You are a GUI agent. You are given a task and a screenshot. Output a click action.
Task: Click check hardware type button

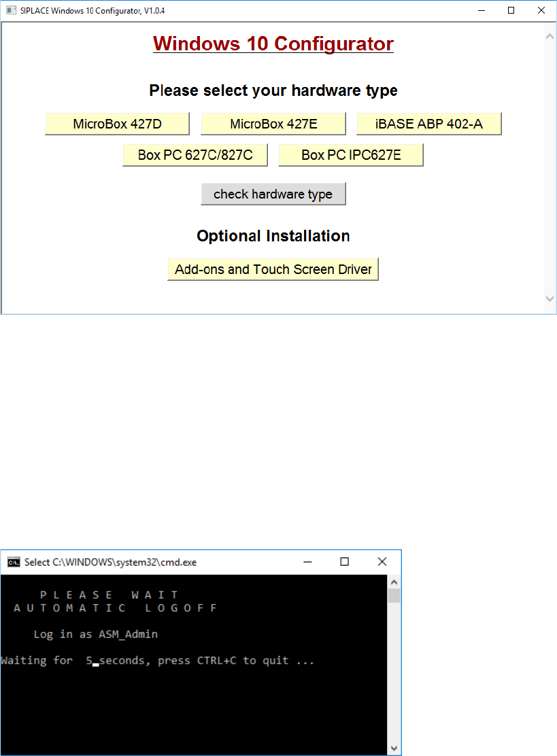coord(273,194)
